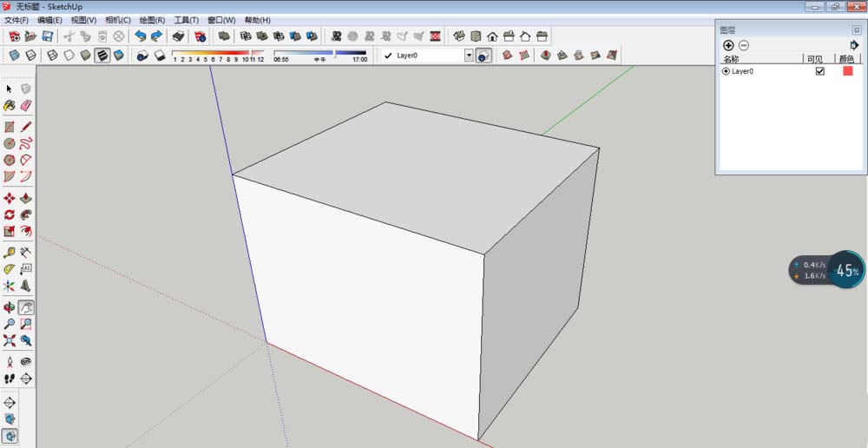Select the Layer0 active radio button

[726, 71]
